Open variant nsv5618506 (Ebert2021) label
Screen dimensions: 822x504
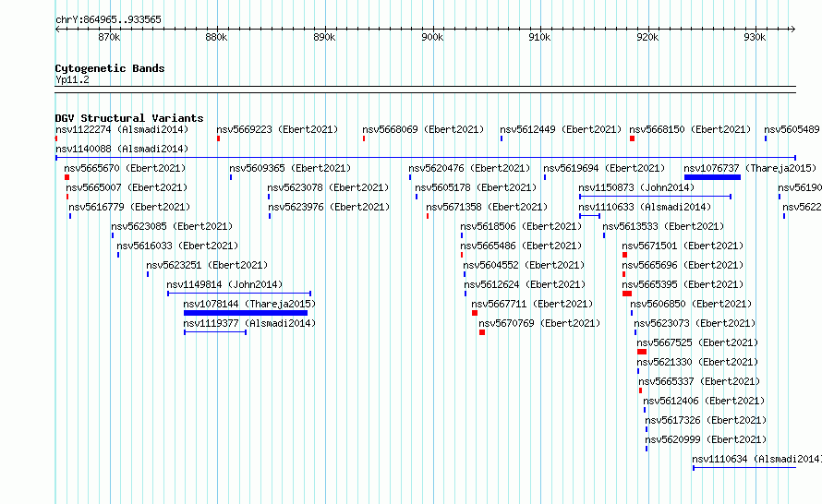coord(521,226)
